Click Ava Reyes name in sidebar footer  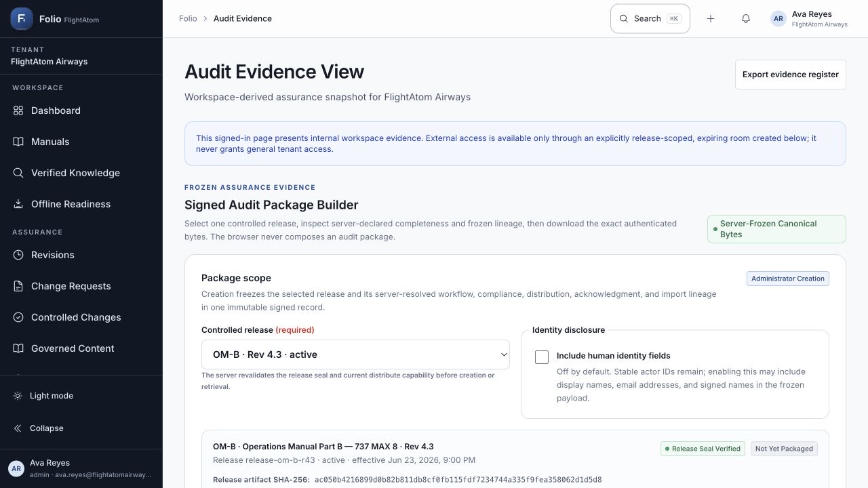pyautogui.click(x=50, y=463)
